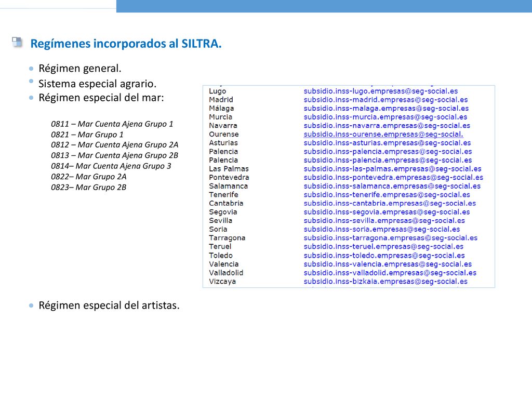Open the subsidio.inss-murcia email link
Image resolution: width=532 pixels, height=399 pixels.
[x=385, y=117]
